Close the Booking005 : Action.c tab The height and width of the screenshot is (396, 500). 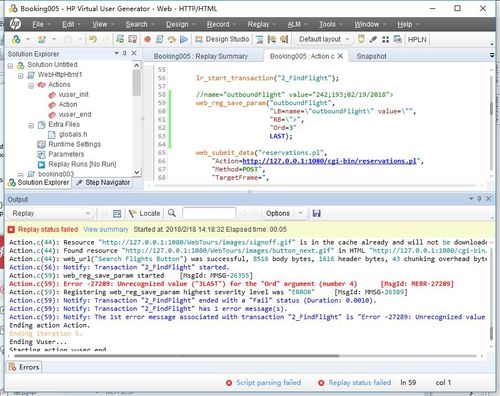[x=340, y=56]
